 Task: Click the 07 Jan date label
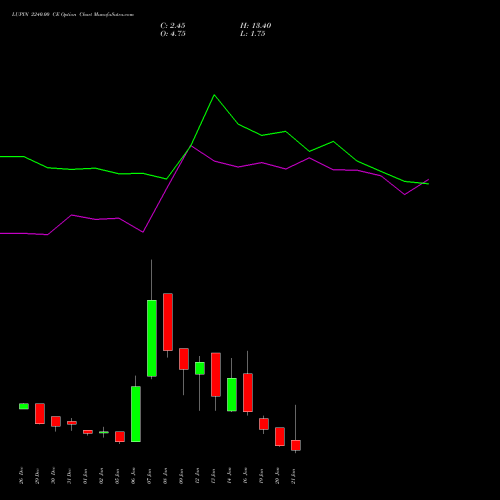(150, 476)
